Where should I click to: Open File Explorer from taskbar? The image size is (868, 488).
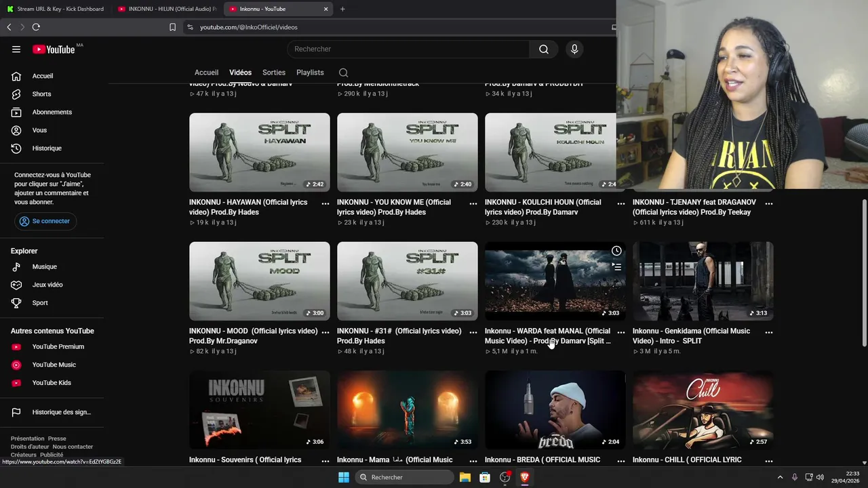pos(465,477)
